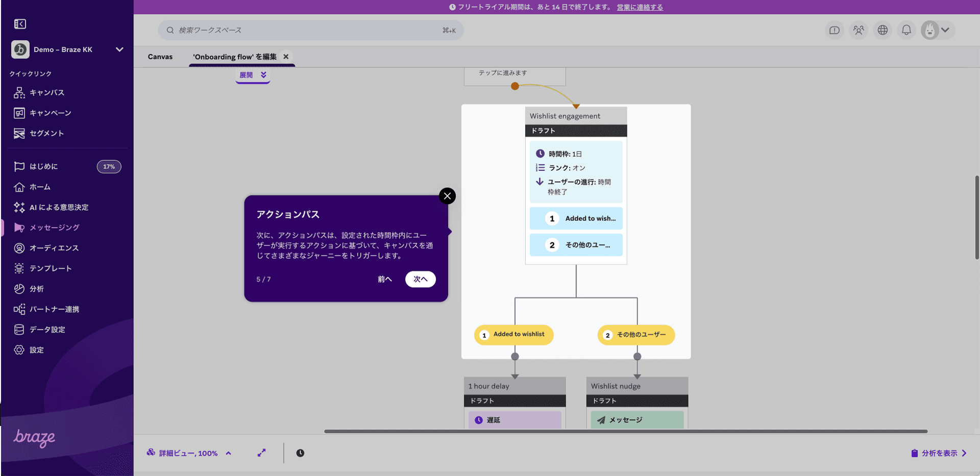Open notifications via the bell icon

coord(906,30)
